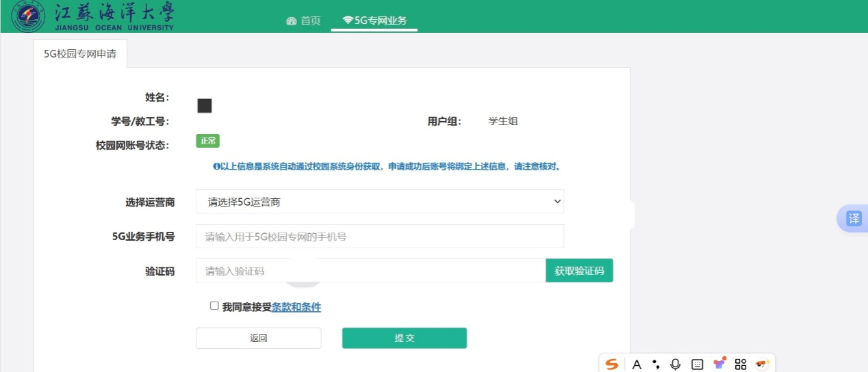Check the '我同意接受' agreement checkbox
The image size is (868, 372).
coord(214,306)
